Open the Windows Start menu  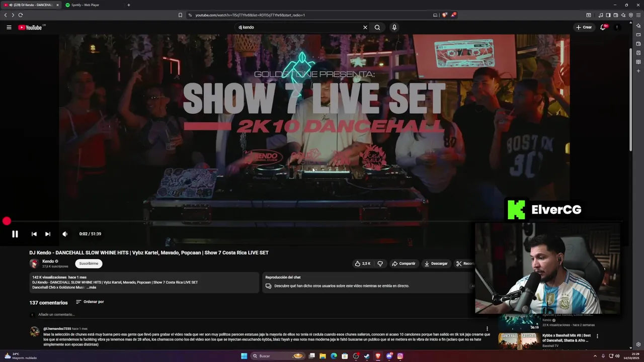pyautogui.click(x=244, y=356)
